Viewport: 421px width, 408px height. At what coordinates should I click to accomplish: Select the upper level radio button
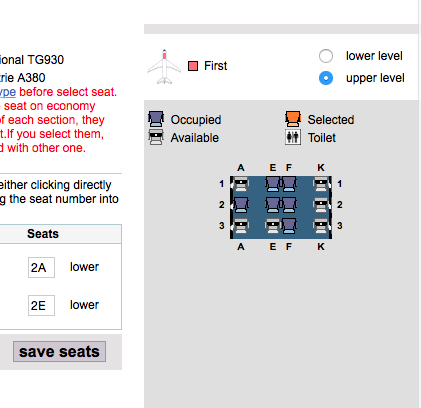[326, 78]
